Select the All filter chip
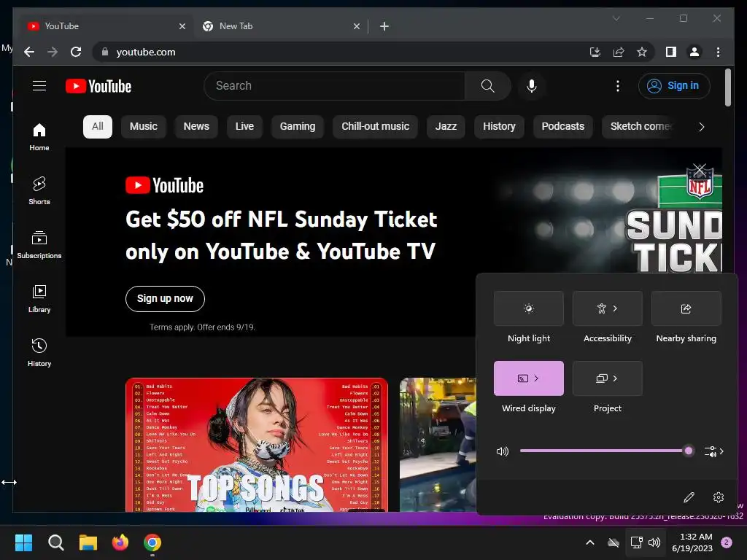 point(98,127)
